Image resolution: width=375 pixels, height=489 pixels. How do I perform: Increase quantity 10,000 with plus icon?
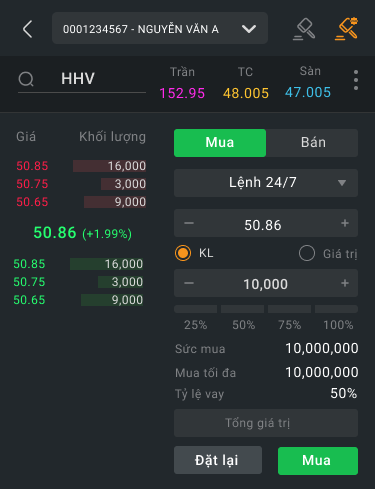[x=345, y=283]
